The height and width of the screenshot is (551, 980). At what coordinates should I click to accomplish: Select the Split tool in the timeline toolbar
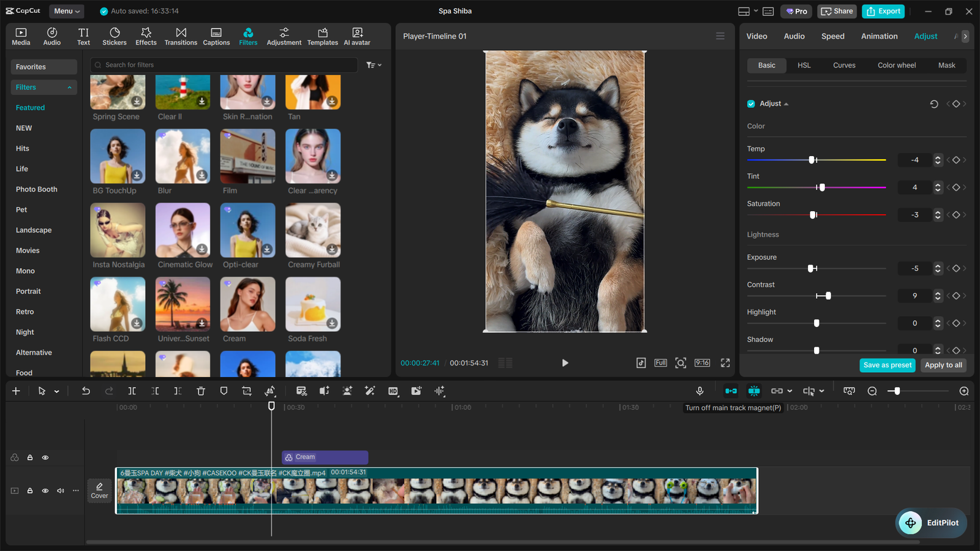132,391
